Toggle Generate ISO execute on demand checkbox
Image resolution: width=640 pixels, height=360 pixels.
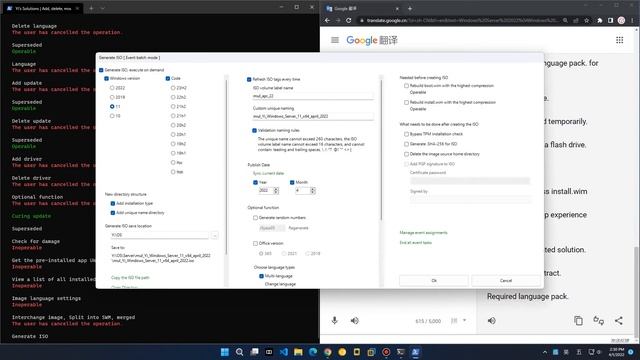(x=101, y=70)
